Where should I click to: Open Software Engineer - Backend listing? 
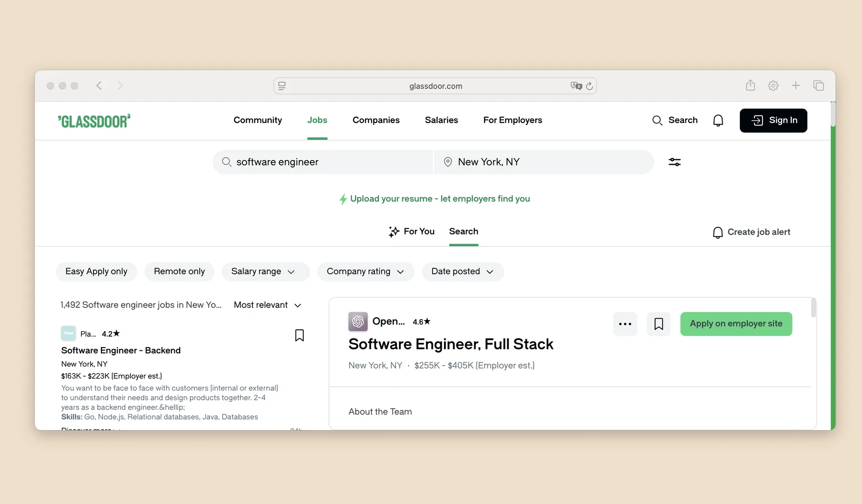point(121,350)
